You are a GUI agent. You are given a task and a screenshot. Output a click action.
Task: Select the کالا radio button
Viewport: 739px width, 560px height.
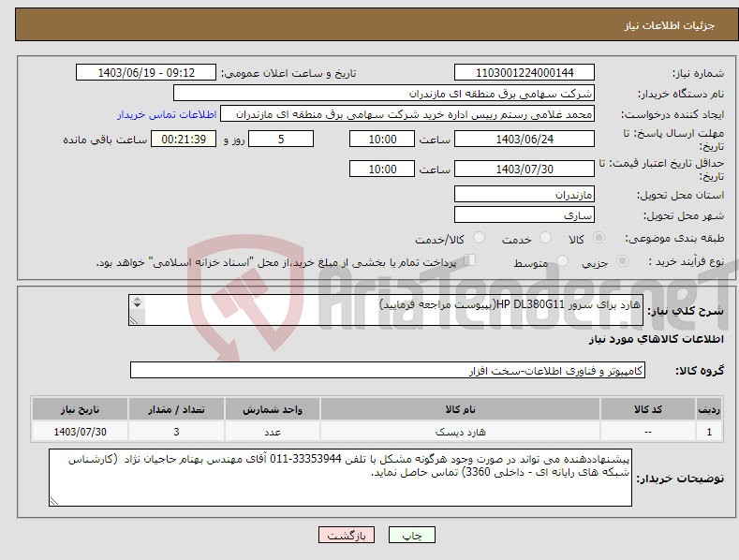[599, 238]
